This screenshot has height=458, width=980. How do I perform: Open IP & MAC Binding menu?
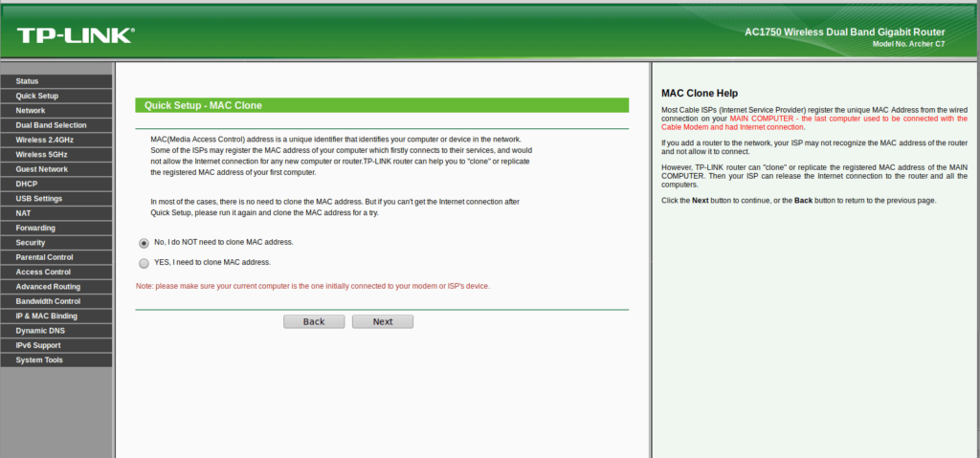tap(56, 316)
